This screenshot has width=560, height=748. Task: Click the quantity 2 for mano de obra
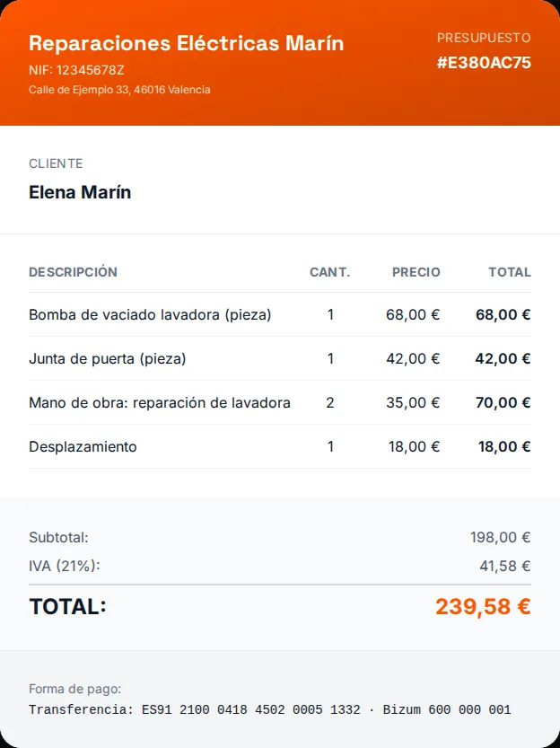329,402
